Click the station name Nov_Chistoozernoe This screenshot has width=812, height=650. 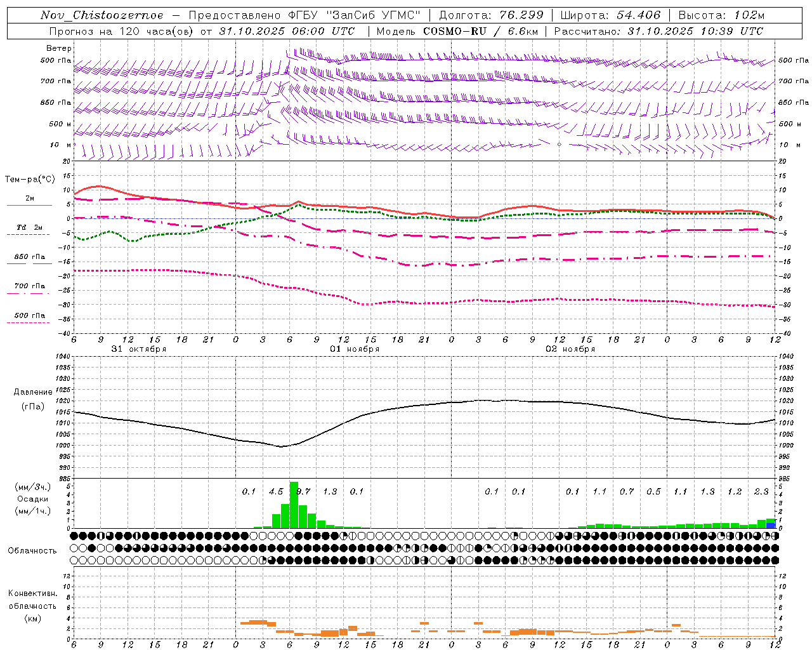pyautogui.click(x=102, y=15)
